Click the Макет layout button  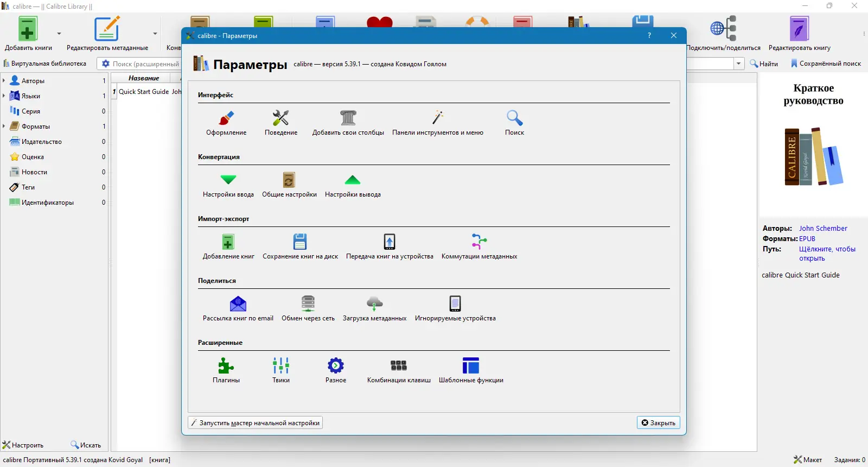point(808,459)
